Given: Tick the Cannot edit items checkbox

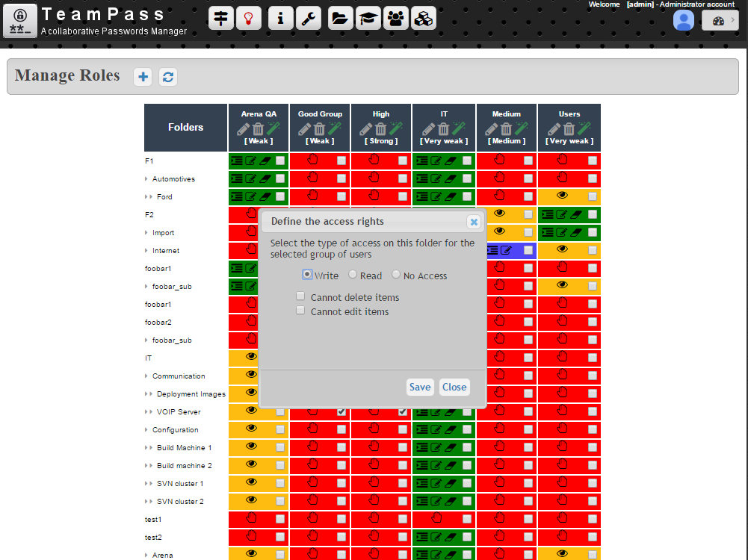Looking at the screenshot, I should 300,311.
